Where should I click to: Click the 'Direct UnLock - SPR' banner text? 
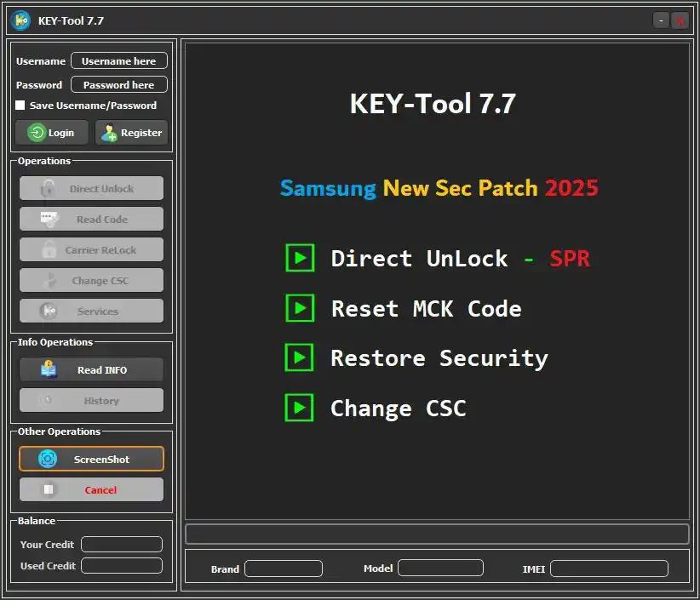(x=460, y=258)
